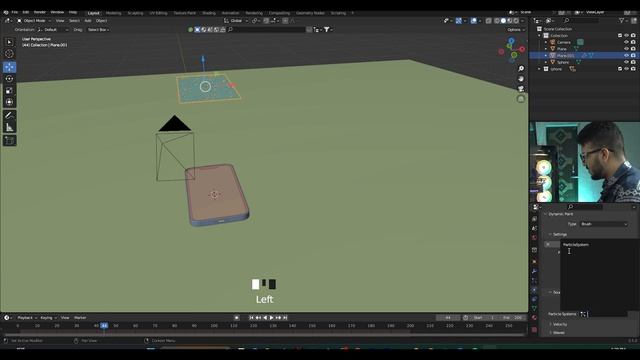640x360 pixels.
Task: Open the Material properties tab icon
Action: [x=534, y=318]
